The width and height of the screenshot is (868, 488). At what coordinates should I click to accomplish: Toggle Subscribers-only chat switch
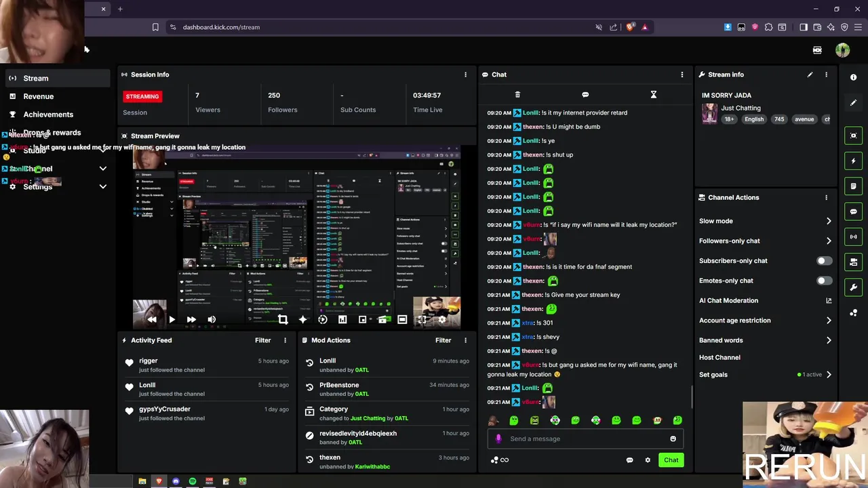[825, 261]
